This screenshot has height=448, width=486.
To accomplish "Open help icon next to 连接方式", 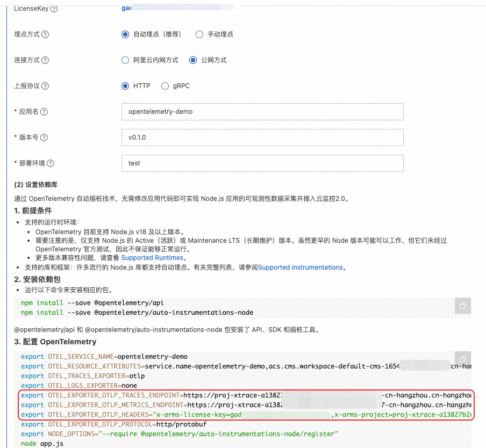I will point(45,60).
